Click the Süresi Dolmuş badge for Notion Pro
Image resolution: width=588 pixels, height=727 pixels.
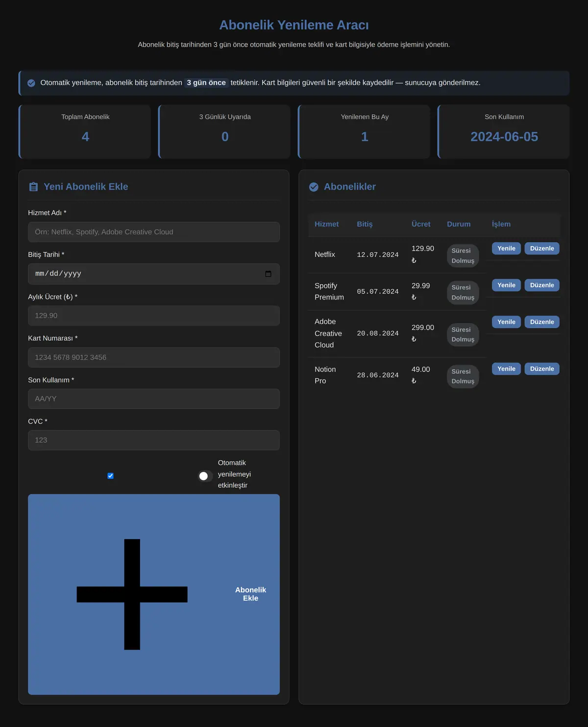coord(463,376)
